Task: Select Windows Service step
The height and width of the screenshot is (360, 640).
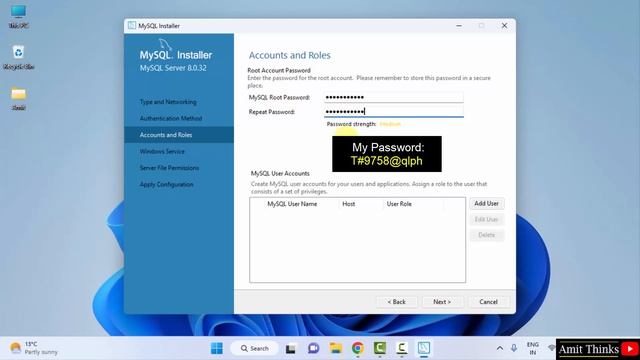Action: click(x=162, y=151)
